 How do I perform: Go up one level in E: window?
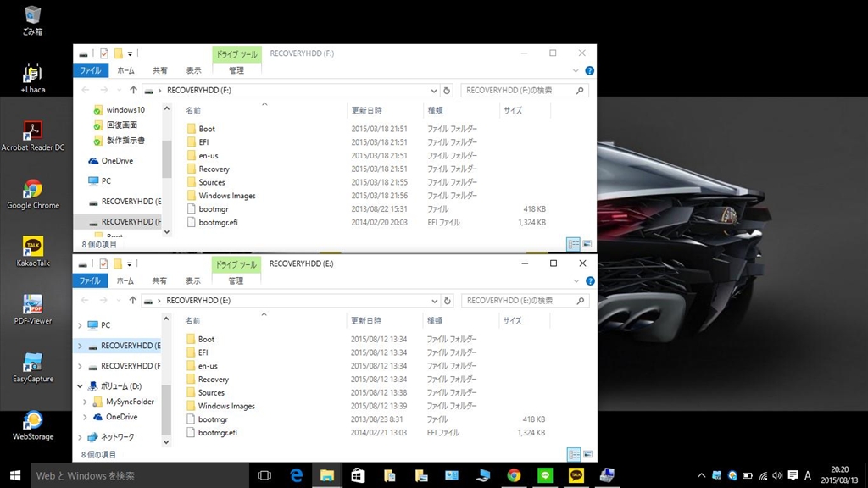(x=132, y=301)
